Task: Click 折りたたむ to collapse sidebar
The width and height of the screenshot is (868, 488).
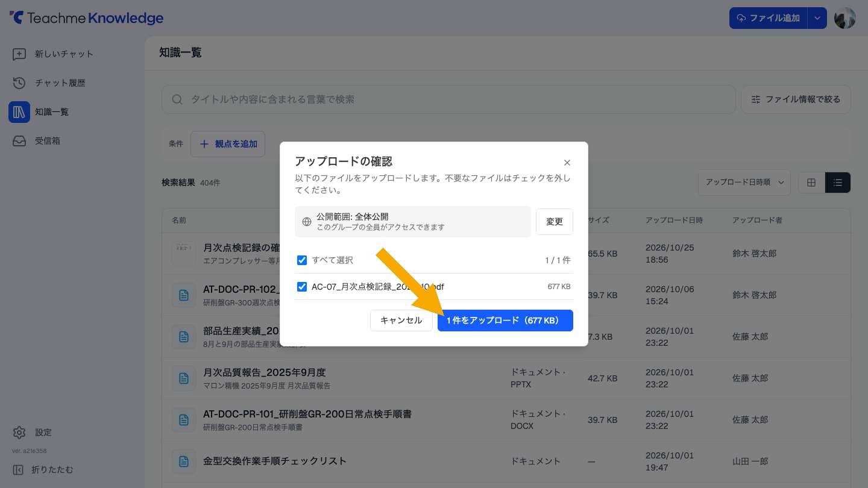Action: pyautogui.click(x=52, y=470)
